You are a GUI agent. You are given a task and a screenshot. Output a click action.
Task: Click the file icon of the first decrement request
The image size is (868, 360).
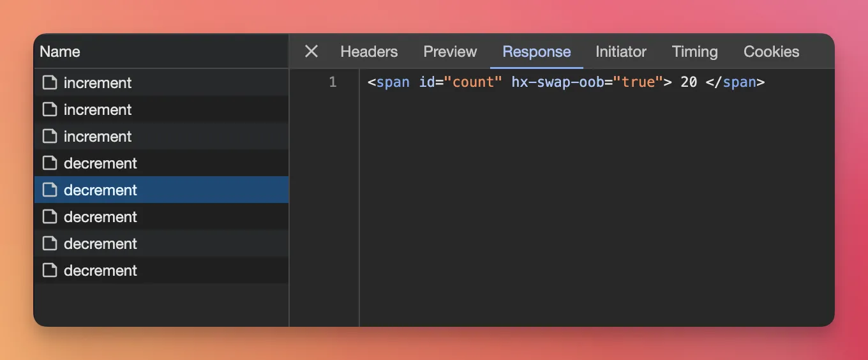click(50, 163)
